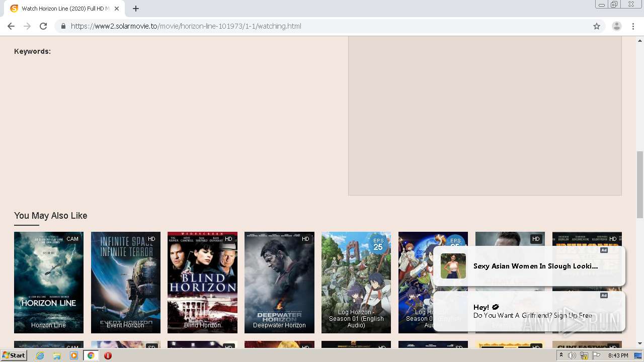
Task: Open the Sexy Asian Women ad notification
Action: (x=529, y=266)
